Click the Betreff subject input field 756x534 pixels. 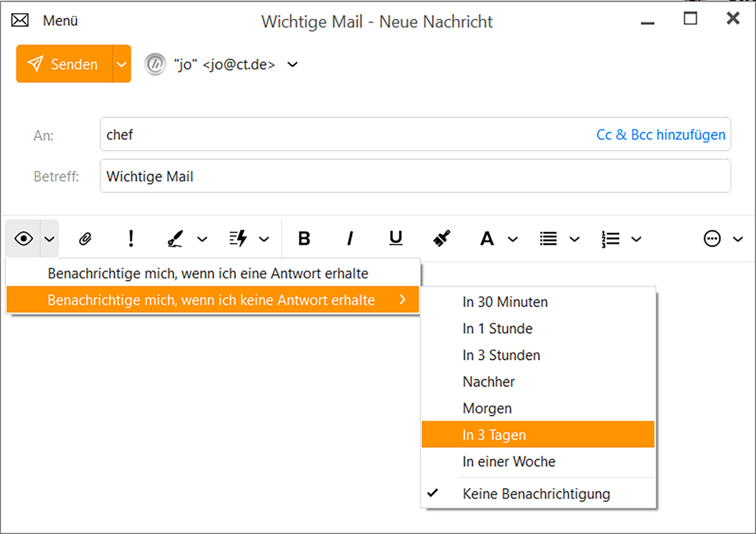(x=415, y=176)
